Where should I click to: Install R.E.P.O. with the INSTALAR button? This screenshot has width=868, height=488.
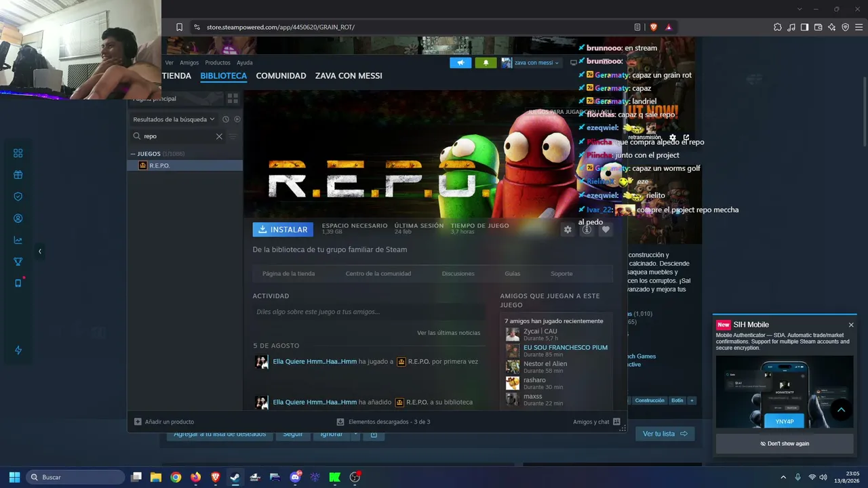click(283, 230)
